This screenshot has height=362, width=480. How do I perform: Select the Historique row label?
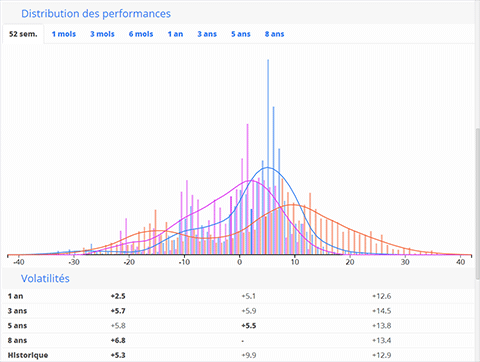(x=28, y=355)
